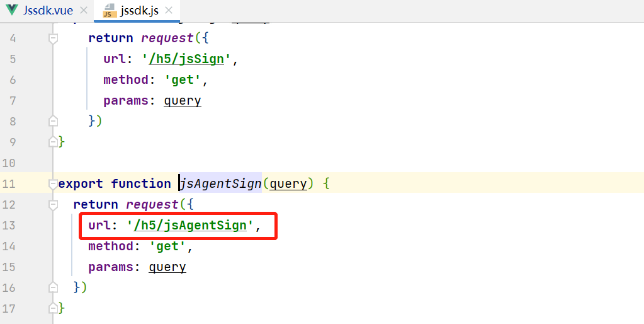Open the '/h5/jsAgentSign' URL link
The height and width of the screenshot is (324, 644).
(190, 225)
